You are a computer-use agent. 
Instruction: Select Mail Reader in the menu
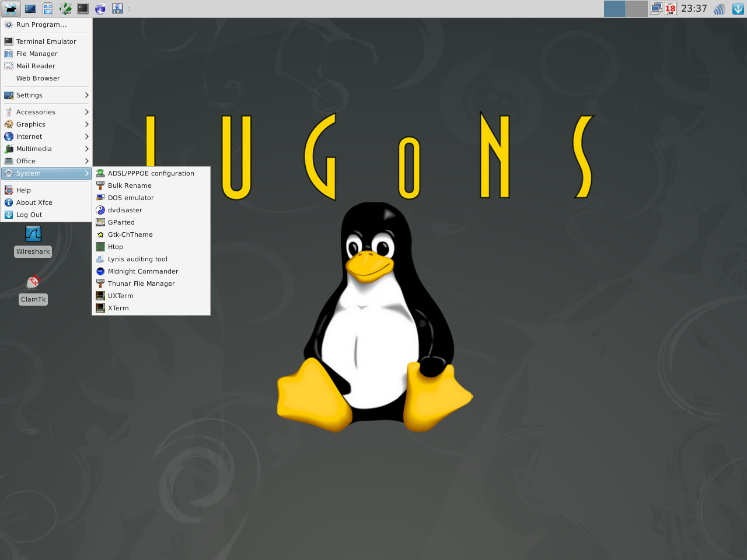[x=46, y=66]
